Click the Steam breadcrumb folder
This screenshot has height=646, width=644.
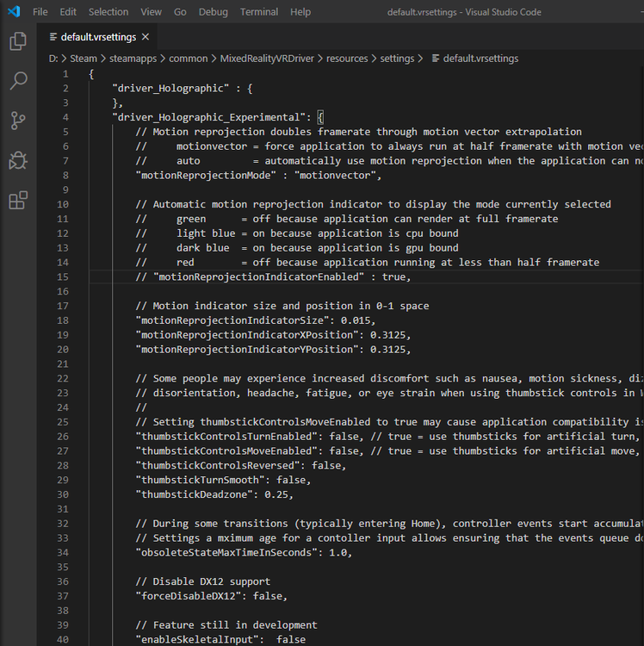[84, 59]
